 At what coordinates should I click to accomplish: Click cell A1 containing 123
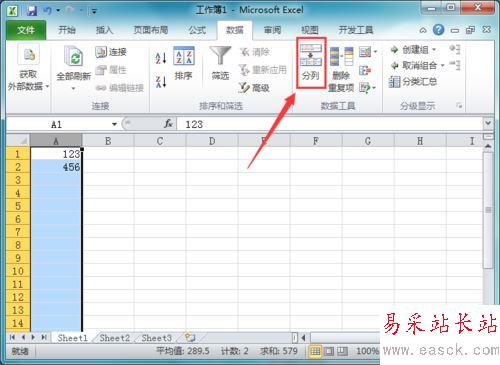(56, 154)
